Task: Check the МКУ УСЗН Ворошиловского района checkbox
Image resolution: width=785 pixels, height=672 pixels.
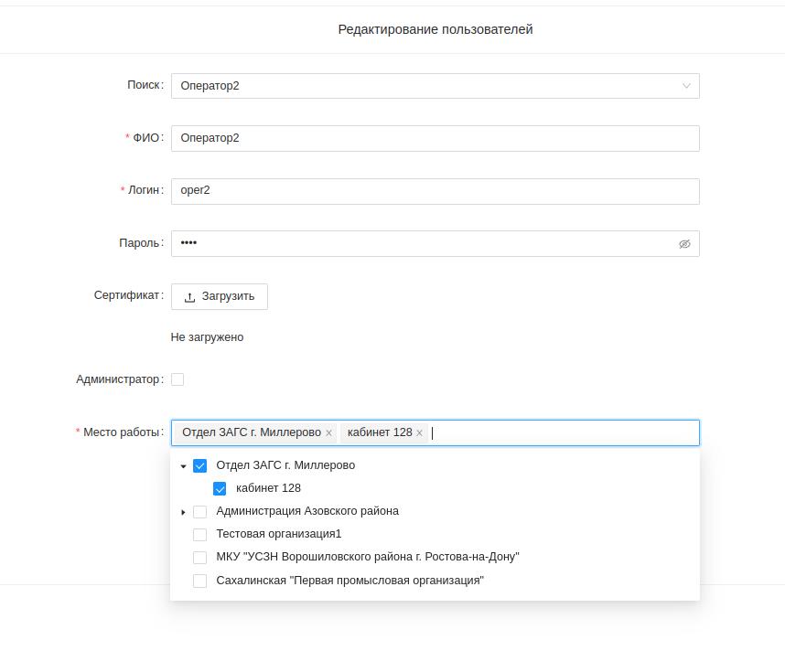Action: 200,558
